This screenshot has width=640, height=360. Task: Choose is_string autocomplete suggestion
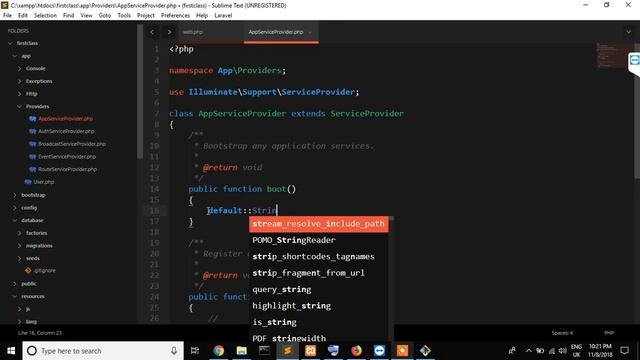pos(318,322)
